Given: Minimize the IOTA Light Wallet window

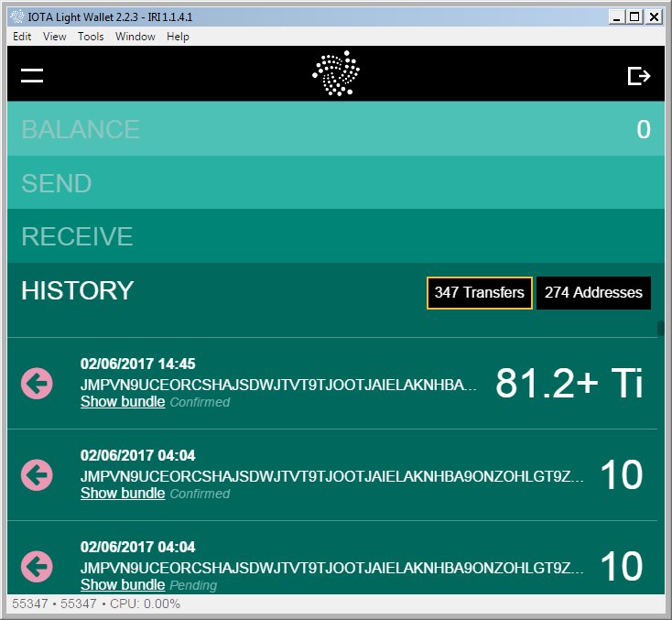Looking at the screenshot, I should pos(616,17).
